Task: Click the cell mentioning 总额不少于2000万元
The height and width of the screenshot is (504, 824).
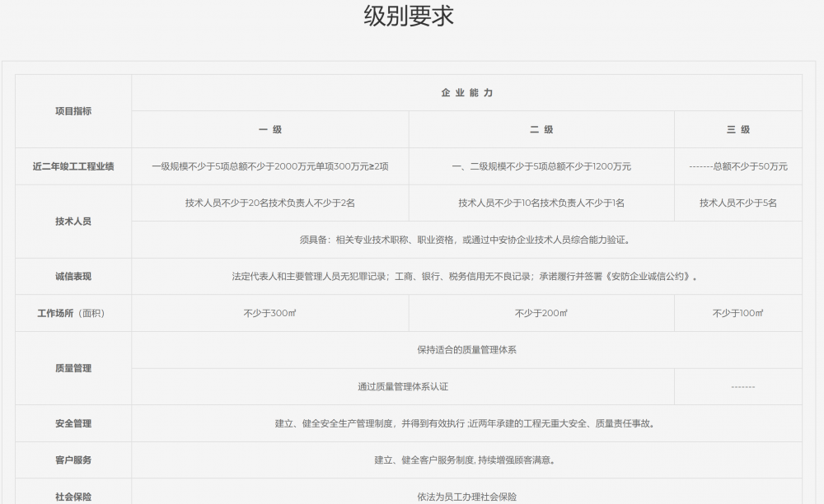Action: (x=270, y=166)
